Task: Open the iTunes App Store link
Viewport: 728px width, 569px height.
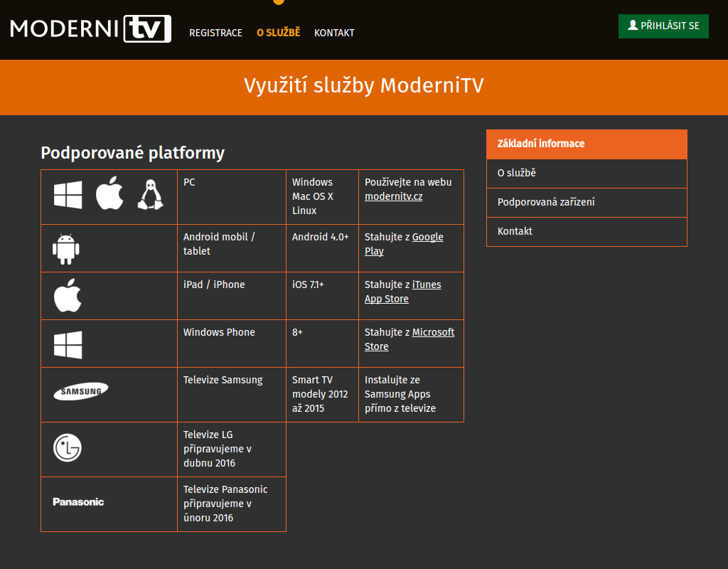Action: coord(427,285)
